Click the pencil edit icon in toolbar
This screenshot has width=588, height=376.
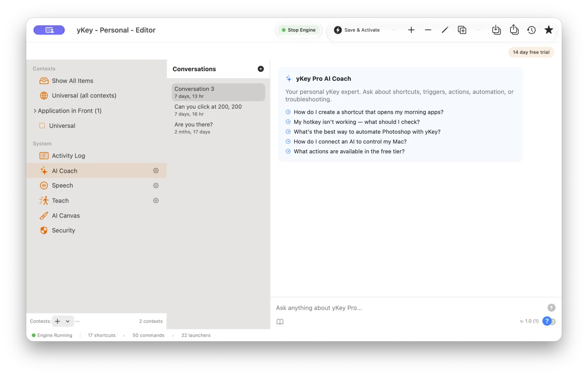(445, 30)
